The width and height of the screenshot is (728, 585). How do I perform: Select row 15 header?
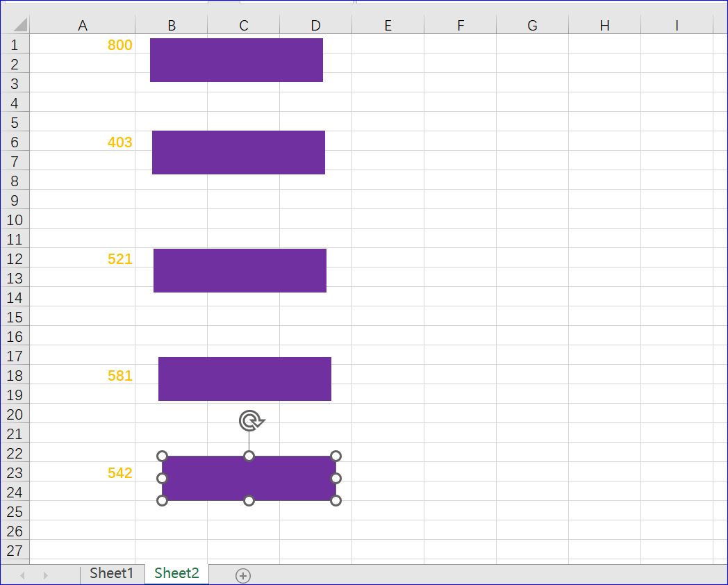pos(15,317)
